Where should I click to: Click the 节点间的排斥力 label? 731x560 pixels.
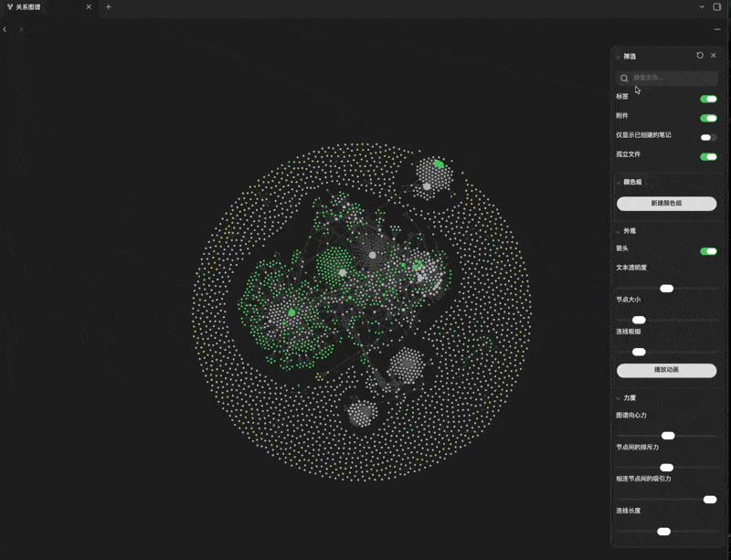pyautogui.click(x=637, y=447)
